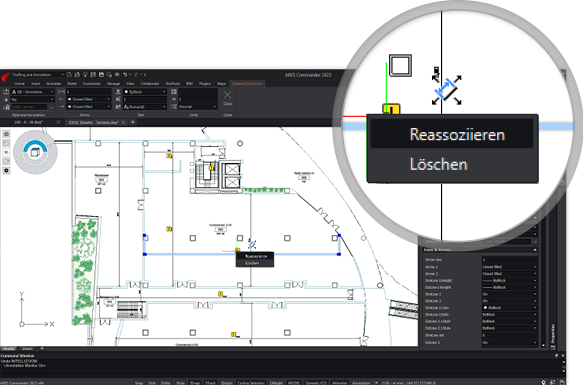
Task: Open the first Closed filled arrow dropdown
Action: [x=88, y=99]
